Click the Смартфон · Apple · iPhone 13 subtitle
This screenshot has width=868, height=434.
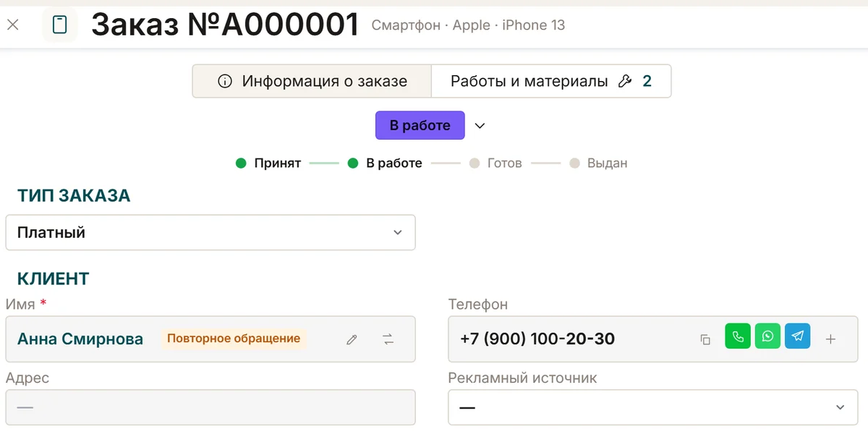tap(468, 25)
